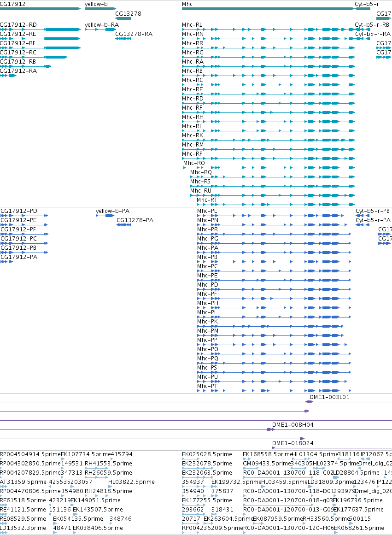
Task: Select protein Mhc-PH
Action: [x=208, y=303]
